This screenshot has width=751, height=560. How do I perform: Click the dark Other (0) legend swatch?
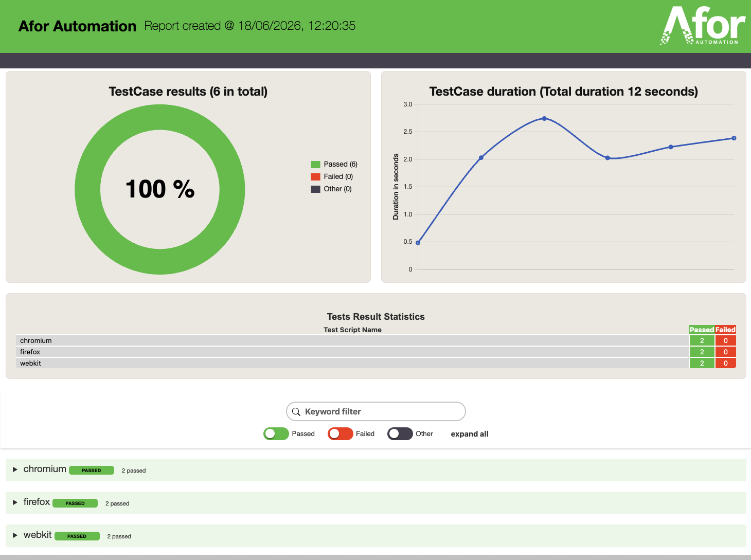pos(316,189)
